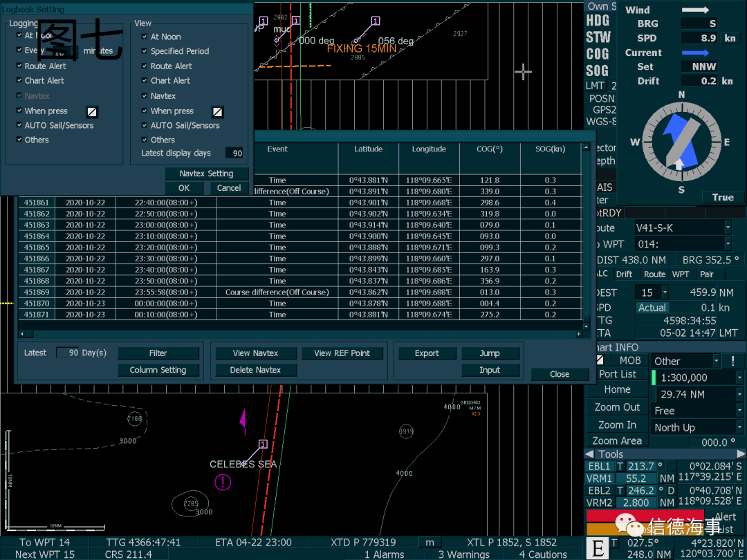Click the logbook table scroll-up arrow

(x=586, y=148)
